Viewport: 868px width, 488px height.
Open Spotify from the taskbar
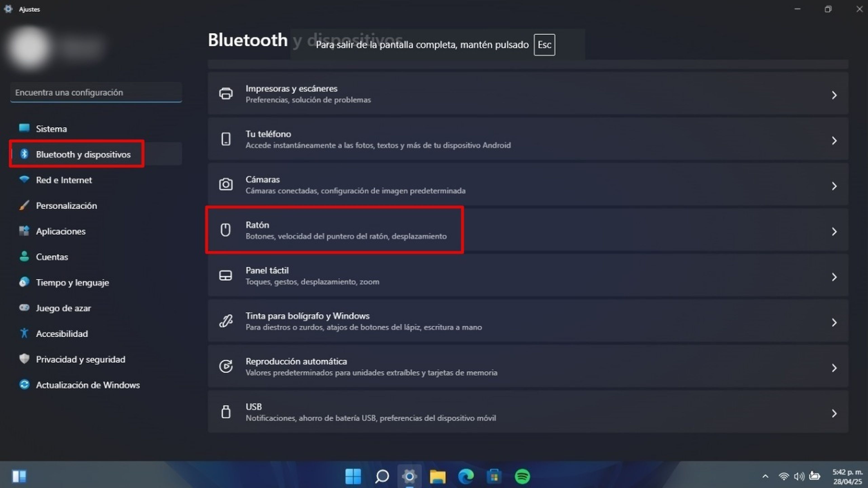pyautogui.click(x=522, y=476)
